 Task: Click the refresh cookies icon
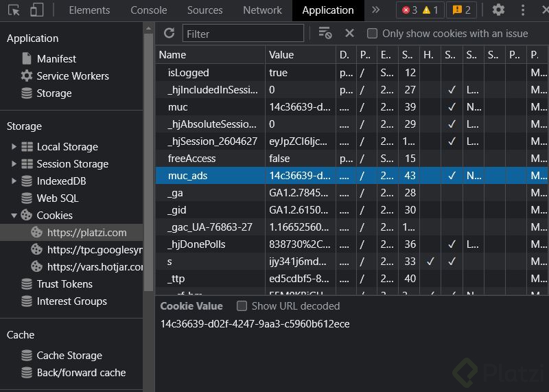[169, 33]
